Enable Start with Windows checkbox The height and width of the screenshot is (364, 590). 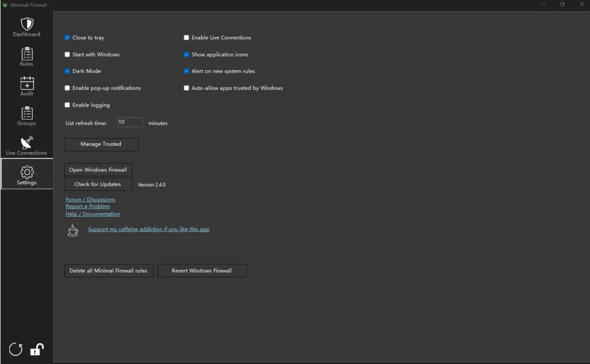pyautogui.click(x=67, y=55)
